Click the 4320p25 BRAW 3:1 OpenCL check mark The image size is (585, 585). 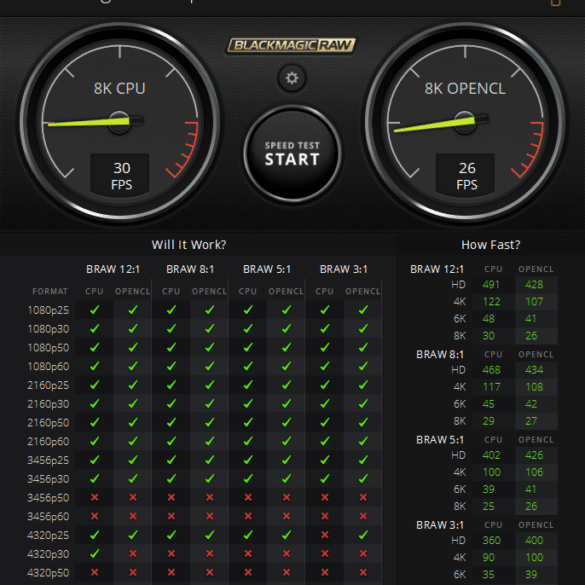[x=363, y=535]
